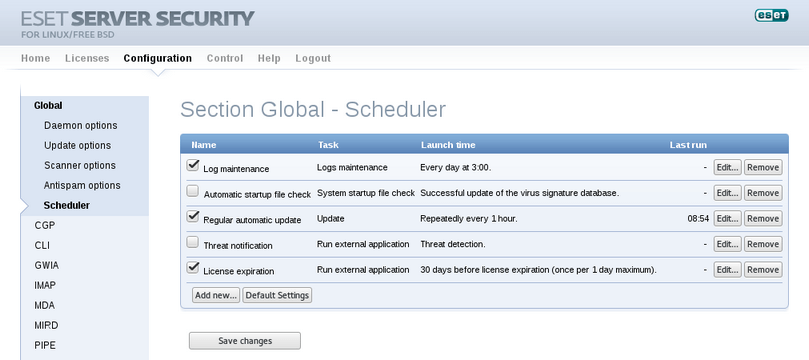The width and height of the screenshot is (809, 360).
Task: Toggle the Log maintenance checkbox
Action: point(193,165)
